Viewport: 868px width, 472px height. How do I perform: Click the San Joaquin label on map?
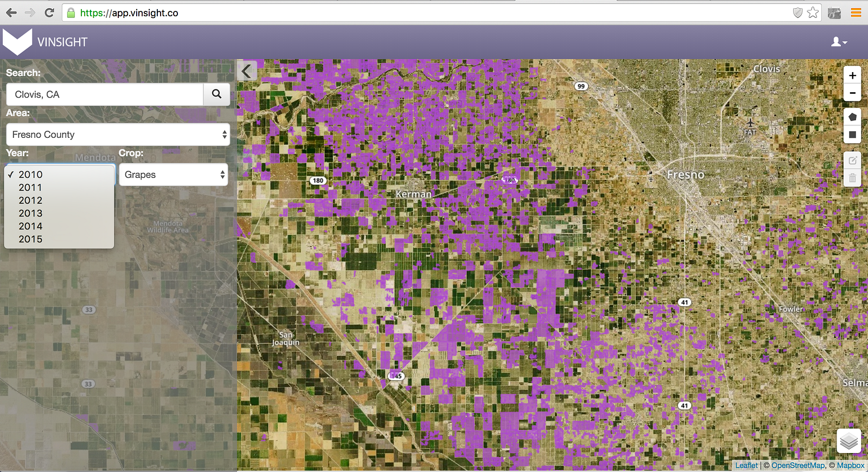[285, 339]
